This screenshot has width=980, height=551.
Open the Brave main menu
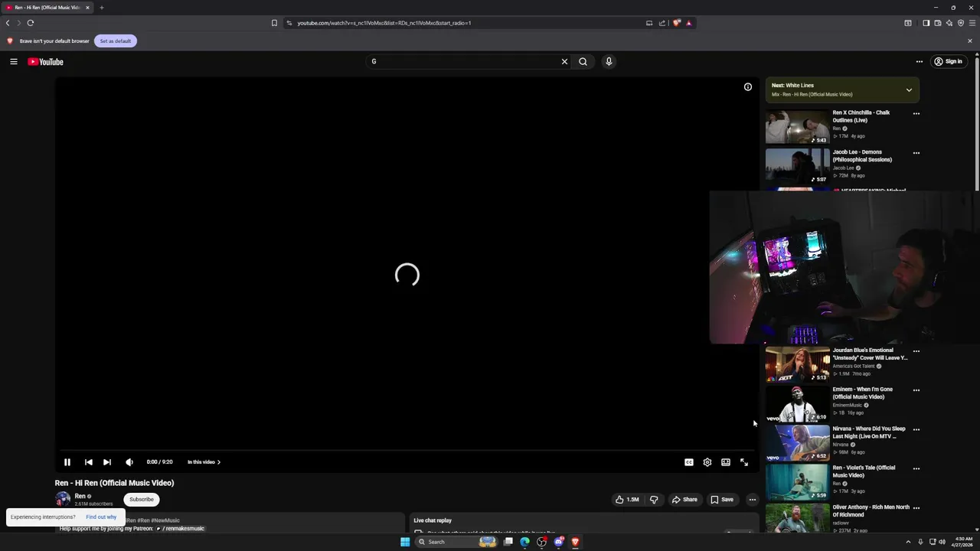[972, 23]
